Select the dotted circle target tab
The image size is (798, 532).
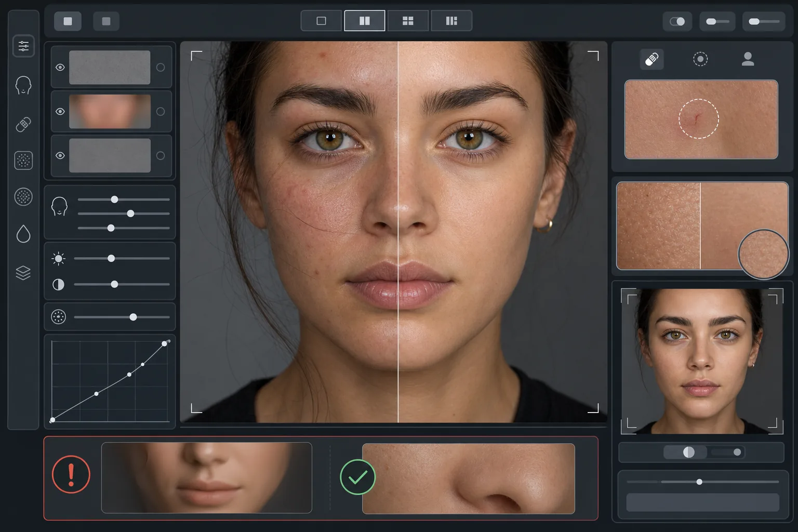700,59
